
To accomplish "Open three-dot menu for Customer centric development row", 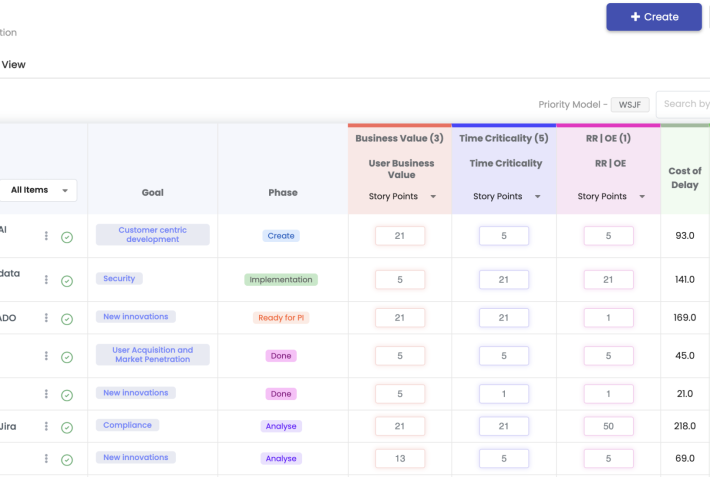I will [46, 236].
